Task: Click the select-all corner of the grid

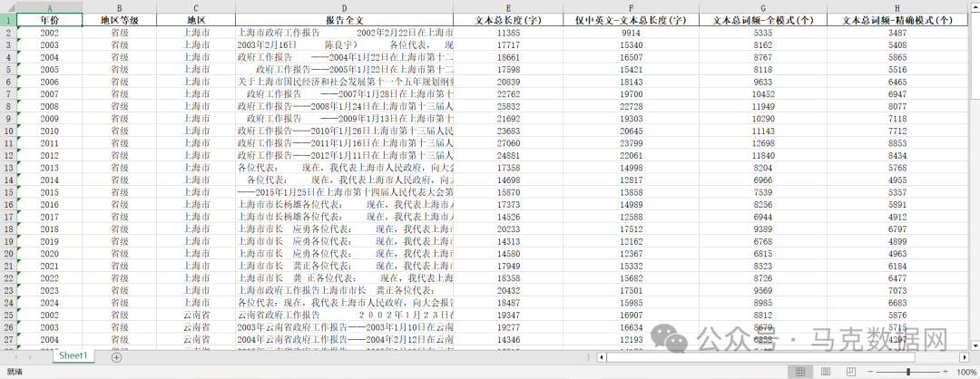Action: 8,8
